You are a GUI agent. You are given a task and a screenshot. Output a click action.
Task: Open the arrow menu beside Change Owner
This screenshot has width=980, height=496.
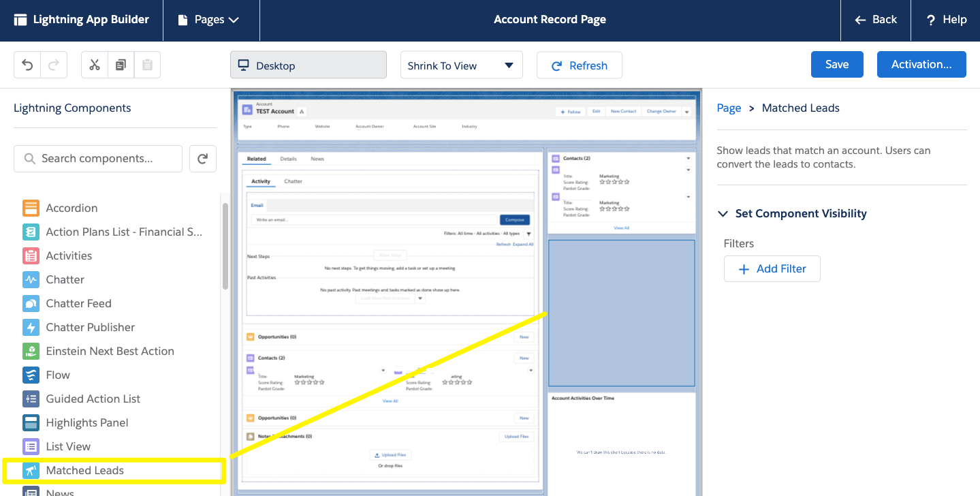[x=686, y=112]
